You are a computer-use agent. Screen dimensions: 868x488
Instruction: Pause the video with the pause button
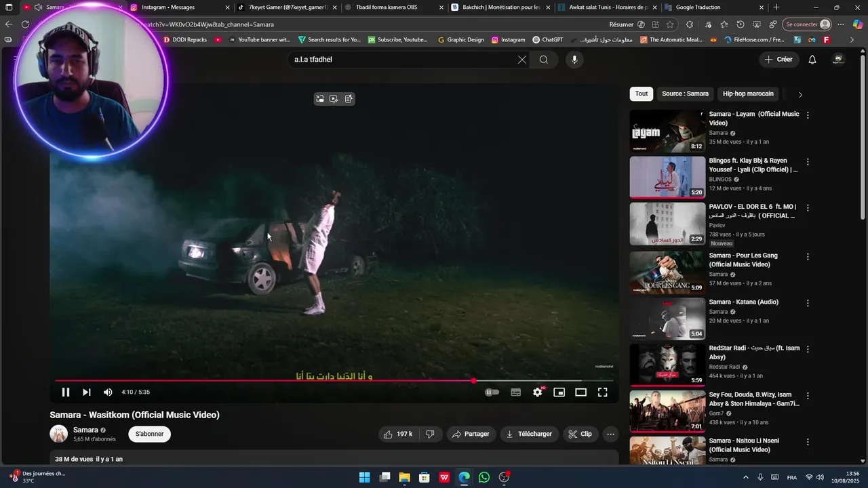[x=66, y=392]
